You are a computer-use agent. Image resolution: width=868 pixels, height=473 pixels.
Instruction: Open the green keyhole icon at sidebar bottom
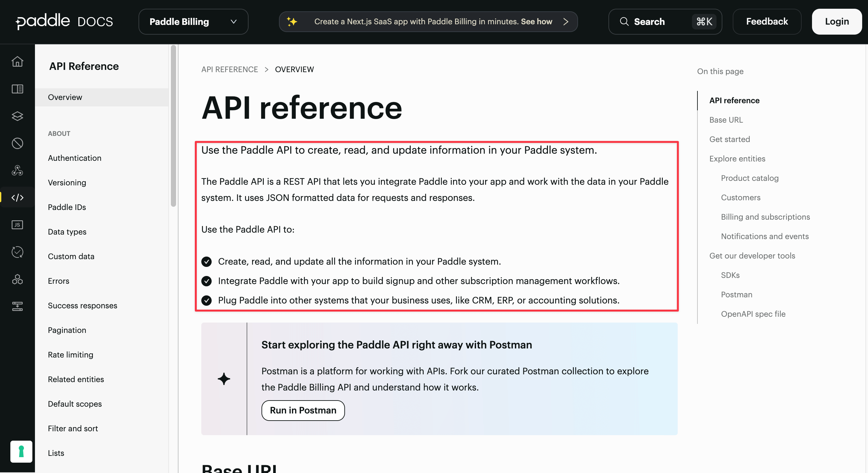(21, 451)
